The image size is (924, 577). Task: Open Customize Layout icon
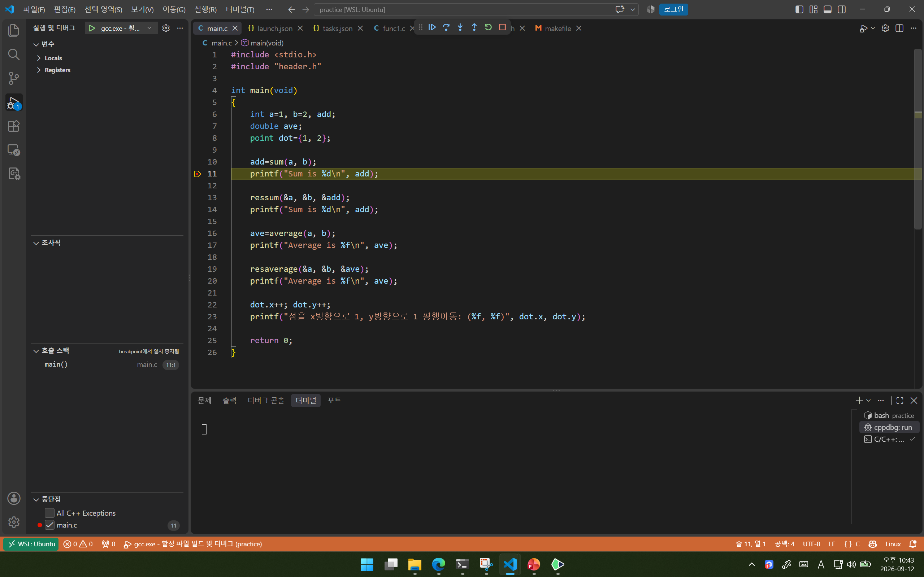[x=813, y=9]
